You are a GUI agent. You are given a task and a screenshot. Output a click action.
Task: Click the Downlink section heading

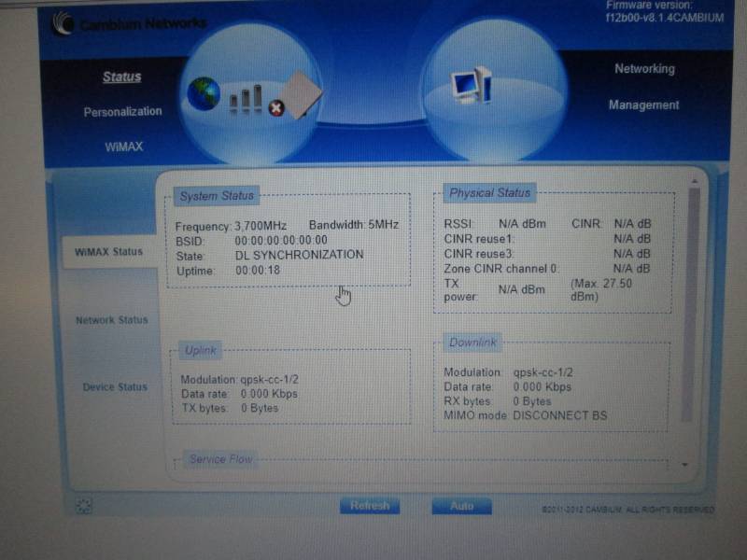coord(472,343)
